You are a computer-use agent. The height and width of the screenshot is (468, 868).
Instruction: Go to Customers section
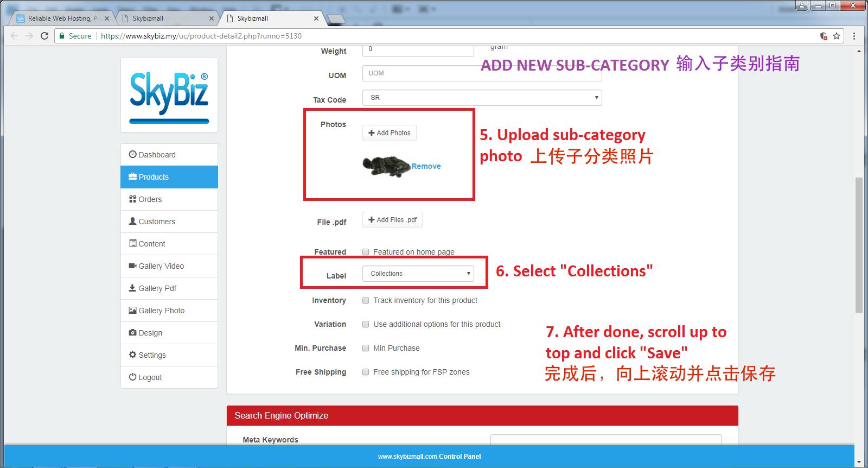click(x=169, y=222)
